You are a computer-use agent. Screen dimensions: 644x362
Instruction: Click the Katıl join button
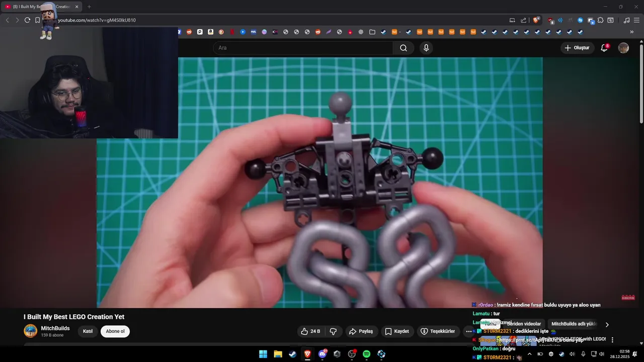click(88, 331)
